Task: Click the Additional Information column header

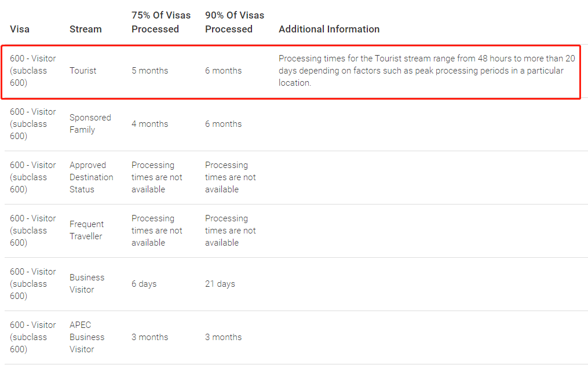Action: [329, 29]
